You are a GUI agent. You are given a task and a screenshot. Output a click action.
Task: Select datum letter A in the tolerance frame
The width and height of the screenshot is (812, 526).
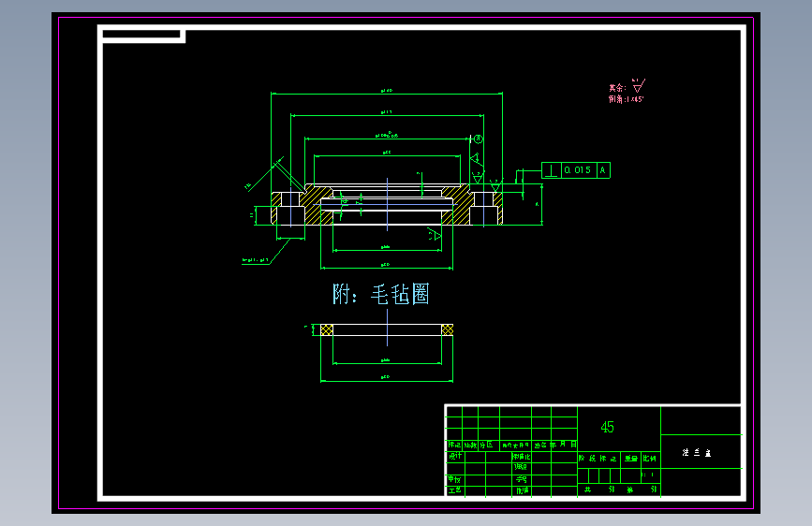point(603,170)
